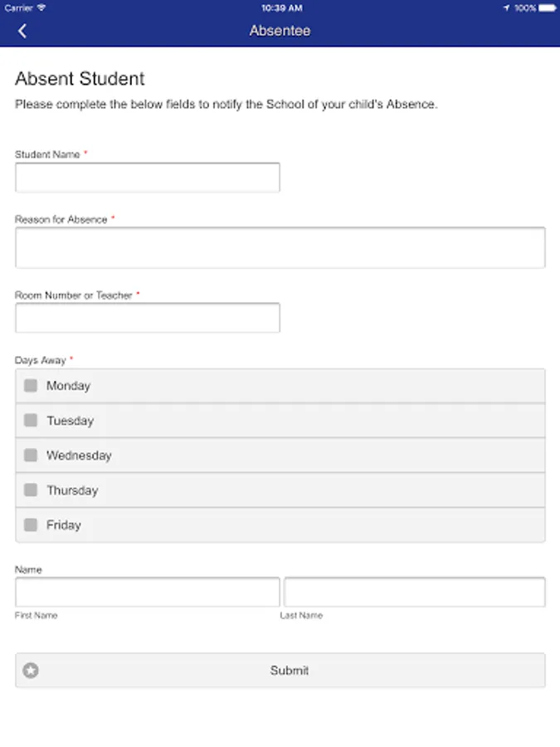Tap the Absentee title in header
Image resolution: width=560 pixels, height=747 pixels.
tap(280, 31)
